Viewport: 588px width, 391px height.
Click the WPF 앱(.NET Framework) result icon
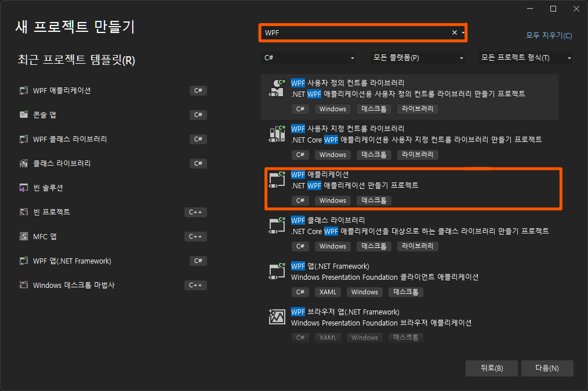(277, 272)
